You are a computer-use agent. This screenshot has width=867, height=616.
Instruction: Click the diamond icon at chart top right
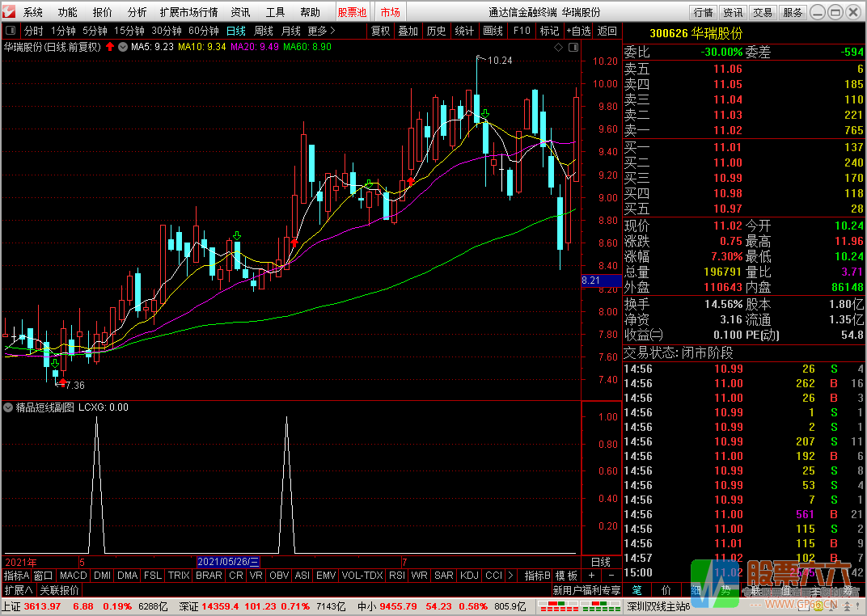click(x=559, y=48)
